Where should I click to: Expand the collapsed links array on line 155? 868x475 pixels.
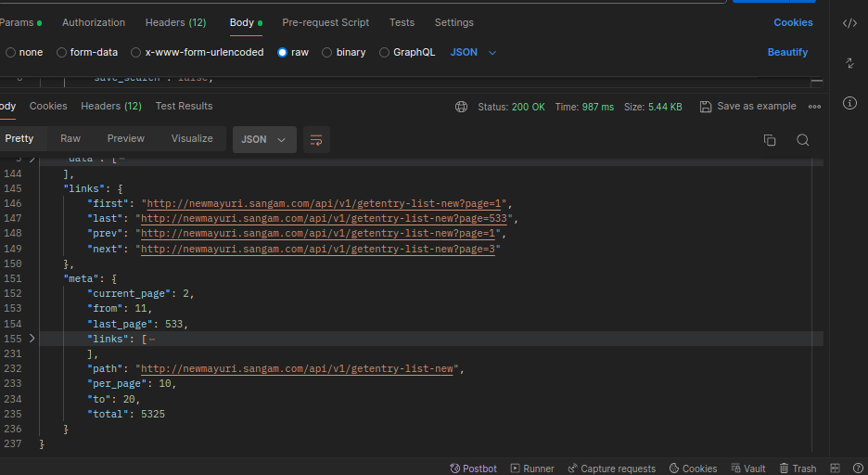[32, 339]
